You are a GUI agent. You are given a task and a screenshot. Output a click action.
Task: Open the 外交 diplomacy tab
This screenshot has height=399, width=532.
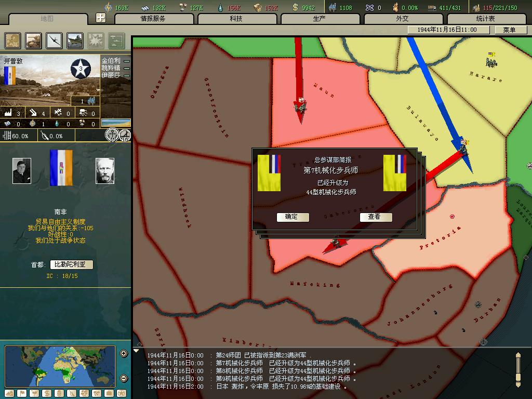[403, 19]
